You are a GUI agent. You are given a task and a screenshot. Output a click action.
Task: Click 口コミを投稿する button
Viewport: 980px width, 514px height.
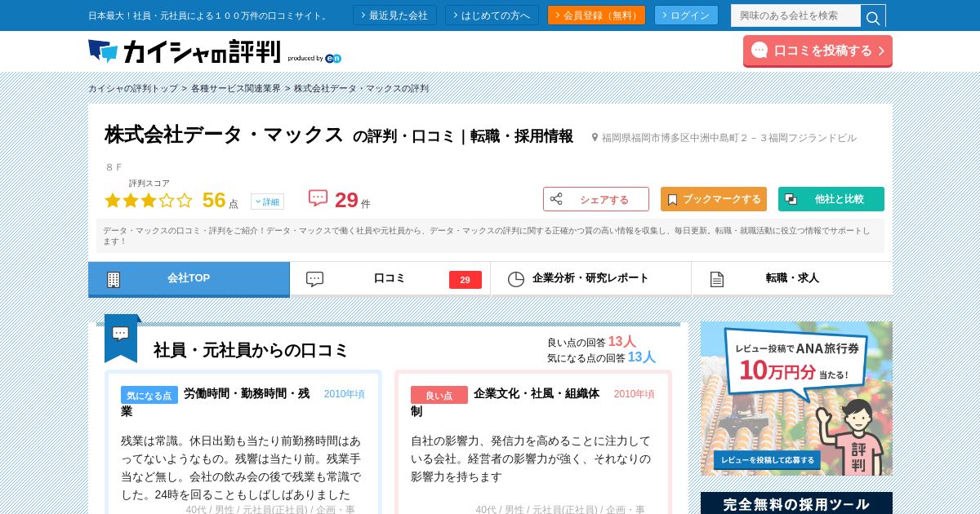817,51
